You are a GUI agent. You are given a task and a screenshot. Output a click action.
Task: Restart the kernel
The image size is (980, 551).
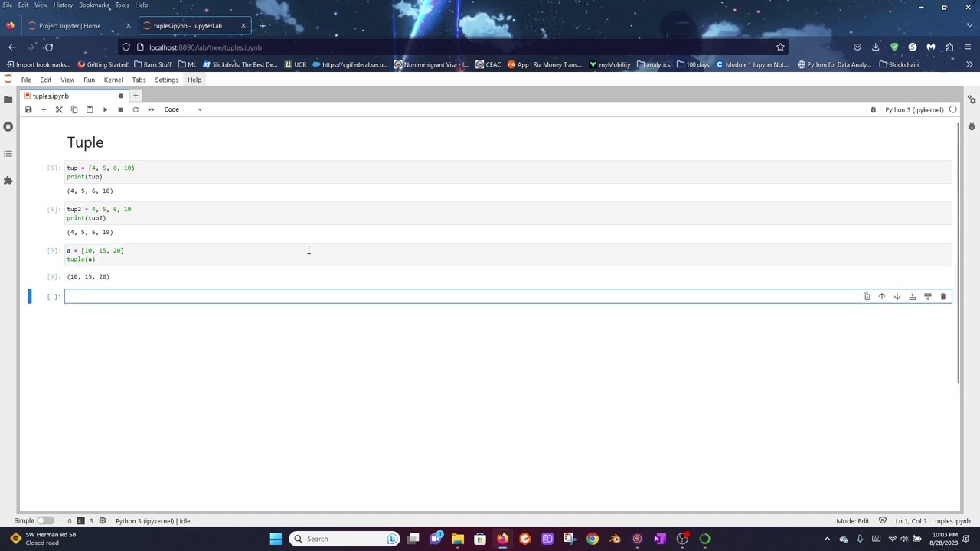pos(136,109)
